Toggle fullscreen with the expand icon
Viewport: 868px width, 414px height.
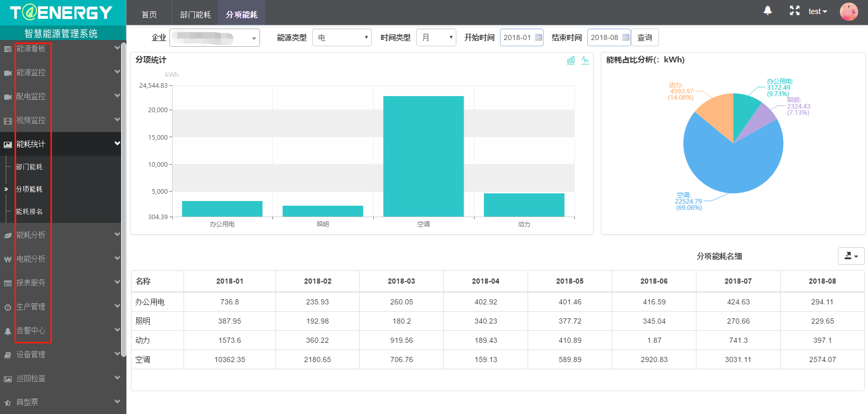point(794,11)
